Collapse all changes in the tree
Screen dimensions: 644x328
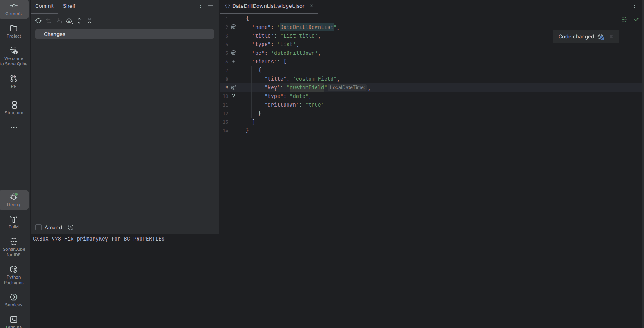click(x=89, y=21)
